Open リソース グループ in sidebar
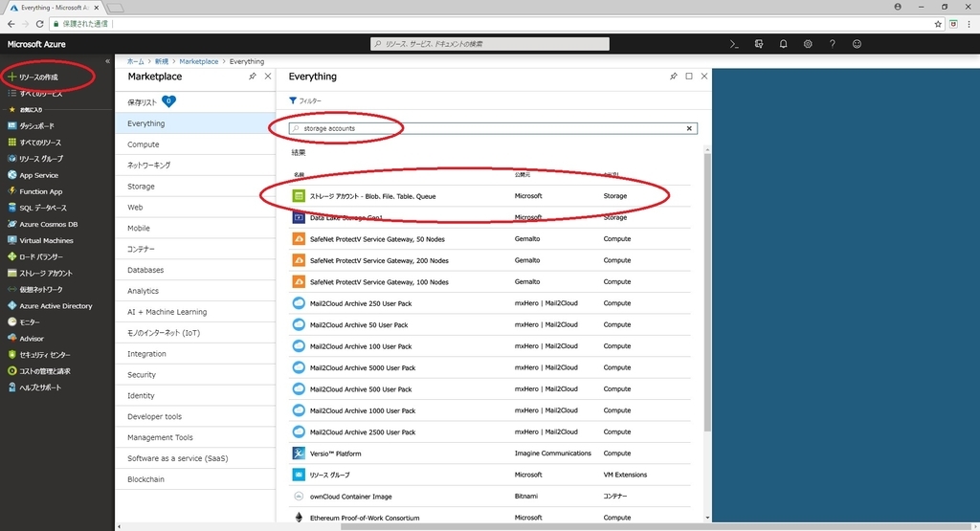 [x=35, y=159]
